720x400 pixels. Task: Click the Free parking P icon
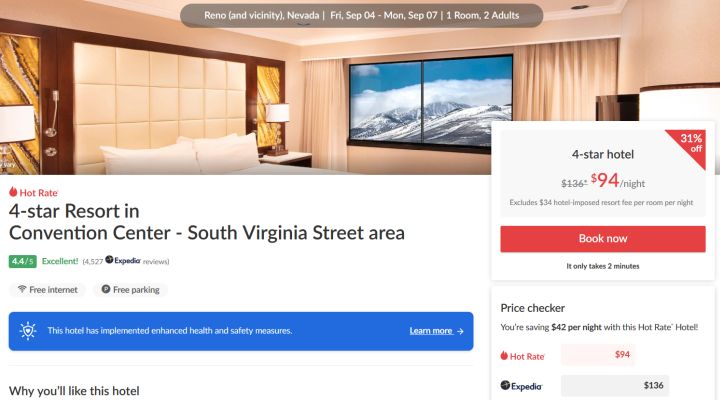106,289
